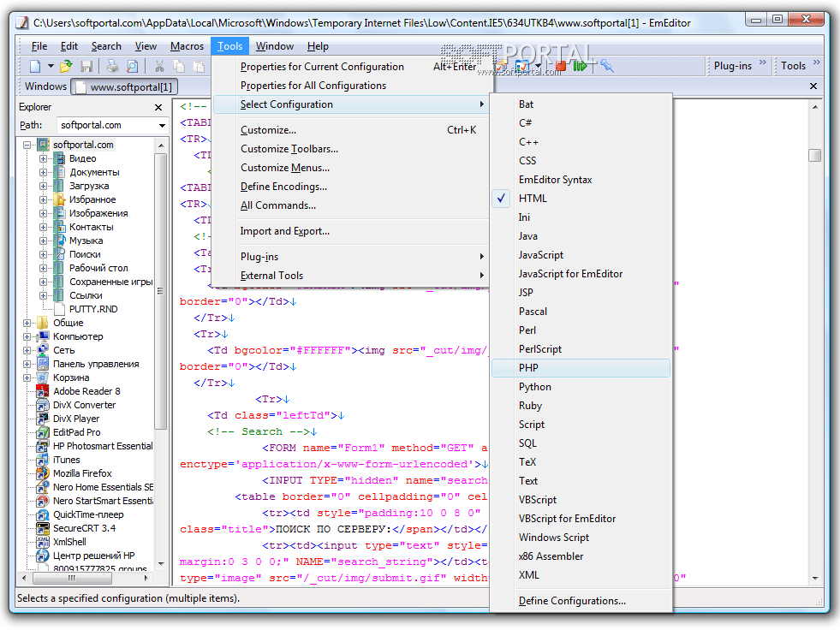Open the Path dropdown showing softportal.com
Viewport: 840px width, 630px height.
[x=162, y=126]
